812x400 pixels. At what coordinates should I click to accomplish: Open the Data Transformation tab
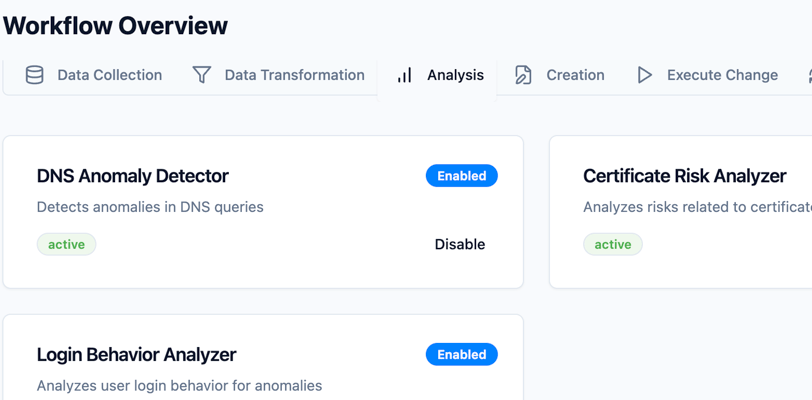(x=278, y=75)
